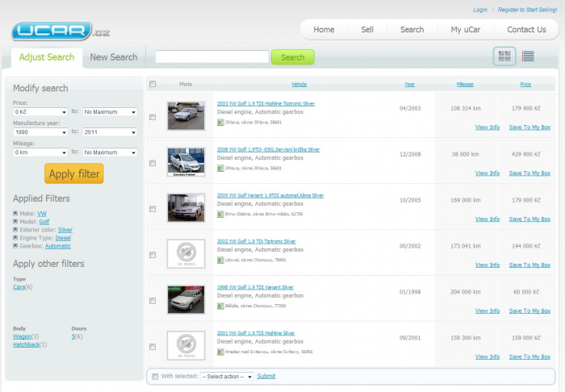Open maximum mileage dropdown No Maximum

(110, 152)
